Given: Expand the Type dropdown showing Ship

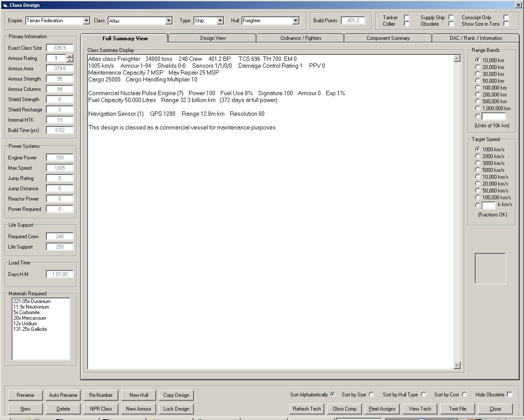Looking at the screenshot, I should coord(220,21).
